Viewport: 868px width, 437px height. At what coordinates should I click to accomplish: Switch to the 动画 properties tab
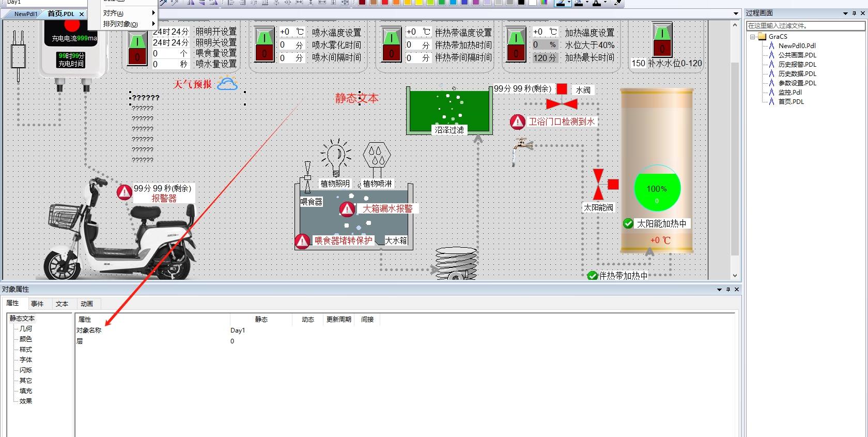point(87,304)
